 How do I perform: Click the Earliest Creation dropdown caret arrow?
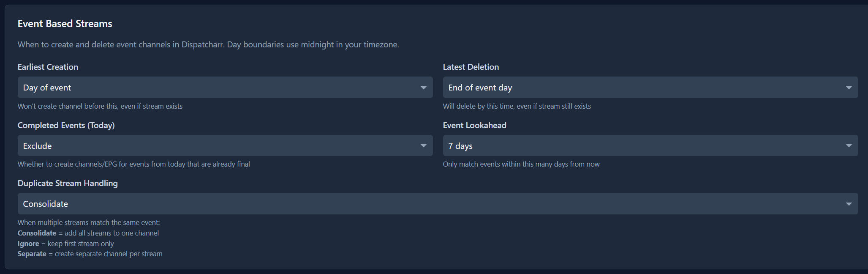(x=423, y=88)
